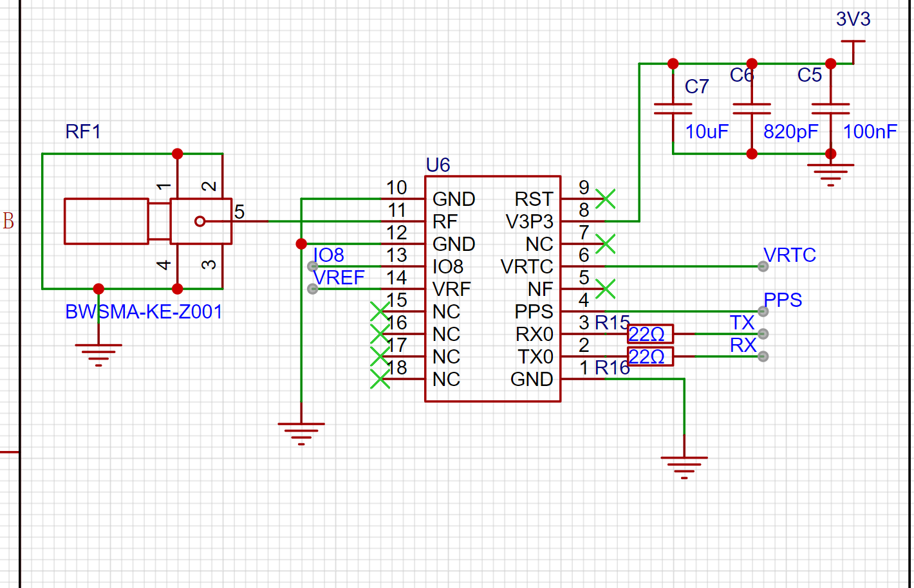914x588 pixels.
Task: Select capacitor C6 820pF symbol
Action: click(752, 109)
